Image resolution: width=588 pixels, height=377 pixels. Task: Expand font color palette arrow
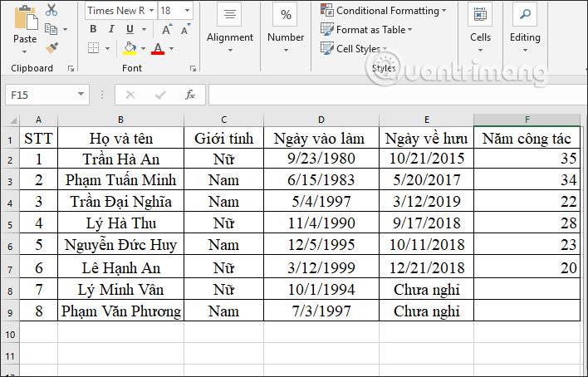171,48
